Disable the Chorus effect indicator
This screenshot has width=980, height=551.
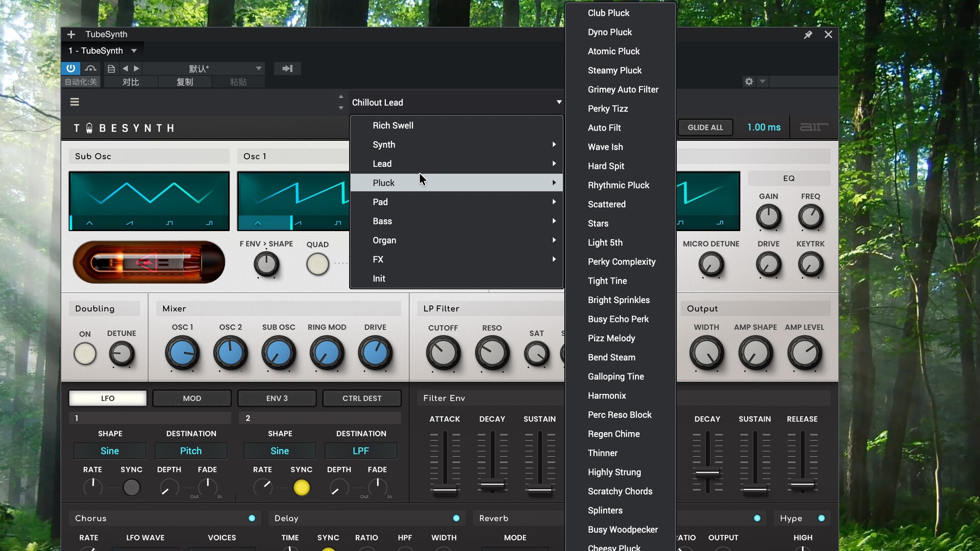(252, 518)
